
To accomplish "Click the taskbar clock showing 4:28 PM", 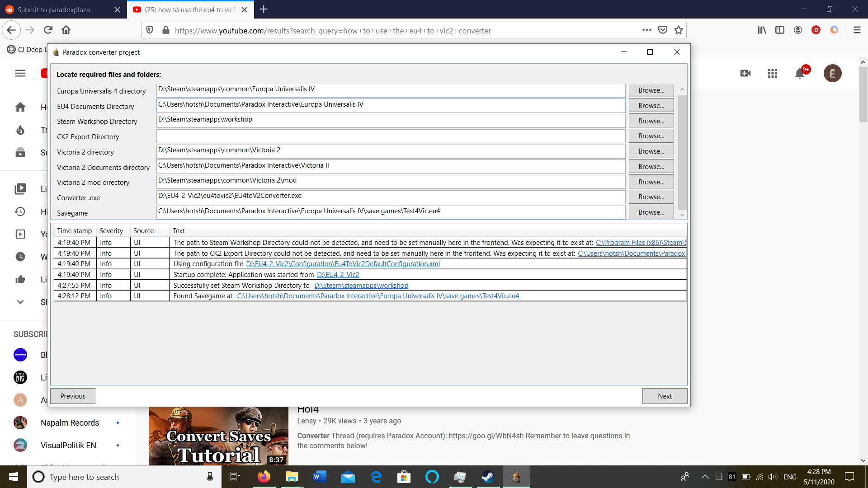I will click(x=819, y=477).
